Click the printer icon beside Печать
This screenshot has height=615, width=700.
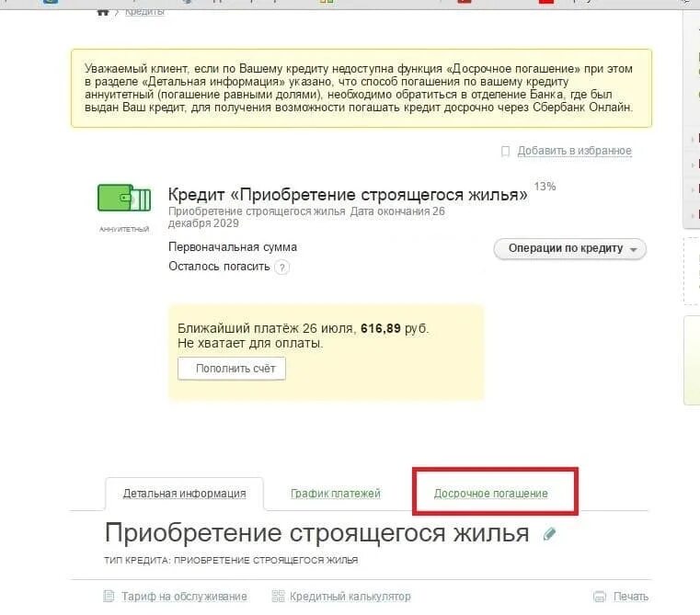click(600, 597)
